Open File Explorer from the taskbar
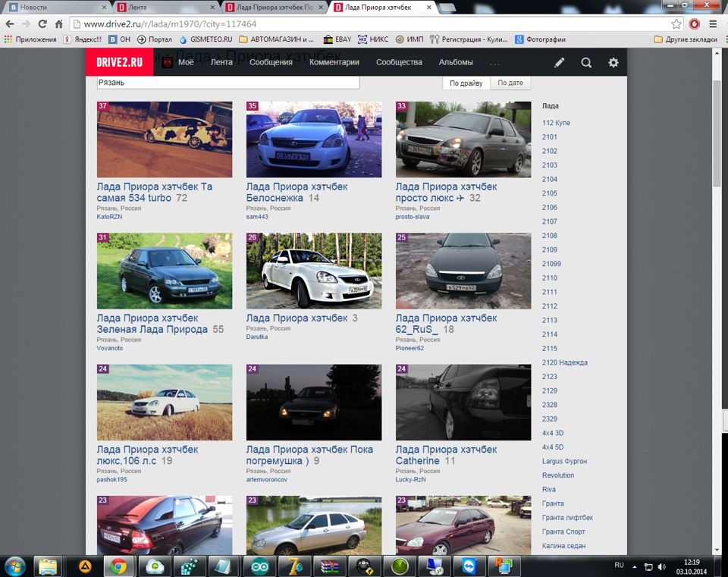This screenshot has width=728, height=577. click(48, 566)
